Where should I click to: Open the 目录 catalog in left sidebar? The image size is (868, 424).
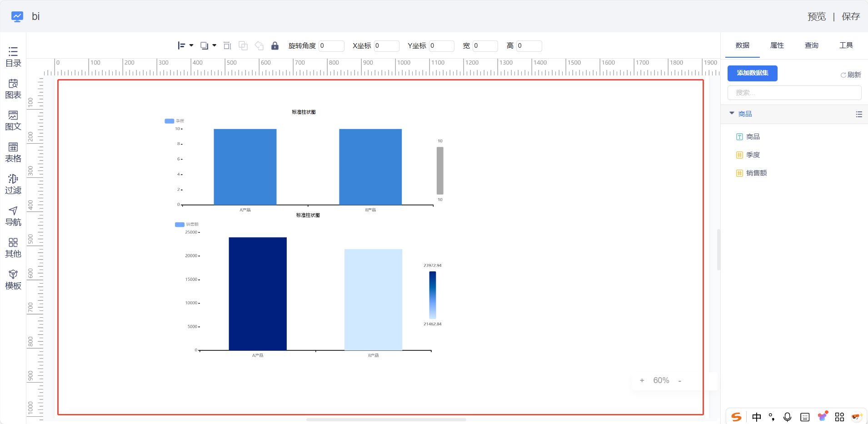pyautogui.click(x=13, y=57)
